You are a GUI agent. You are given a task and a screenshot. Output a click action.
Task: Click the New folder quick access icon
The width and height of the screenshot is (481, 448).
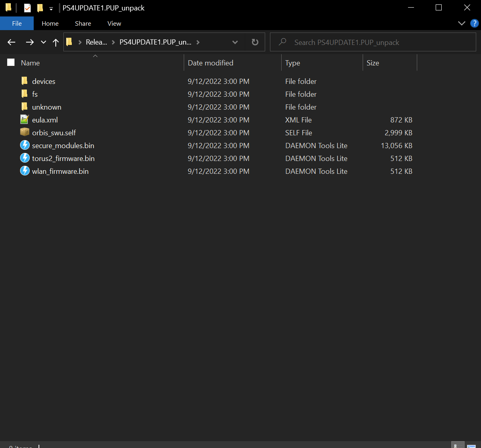pos(40,8)
